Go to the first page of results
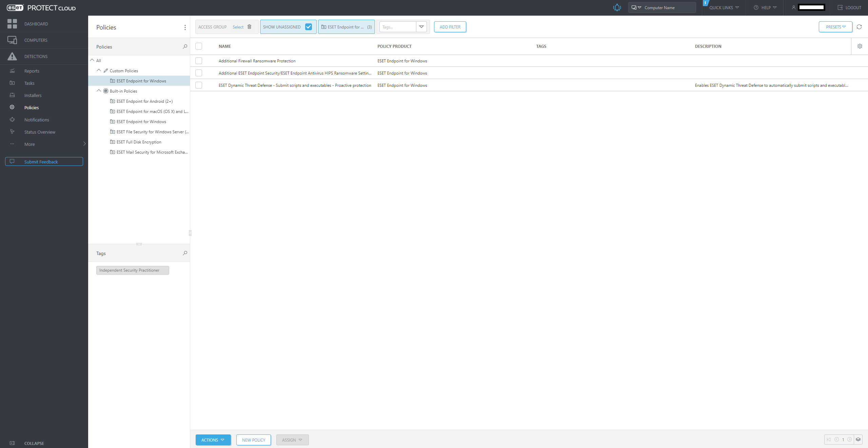The width and height of the screenshot is (868, 448). coord(829,440)
